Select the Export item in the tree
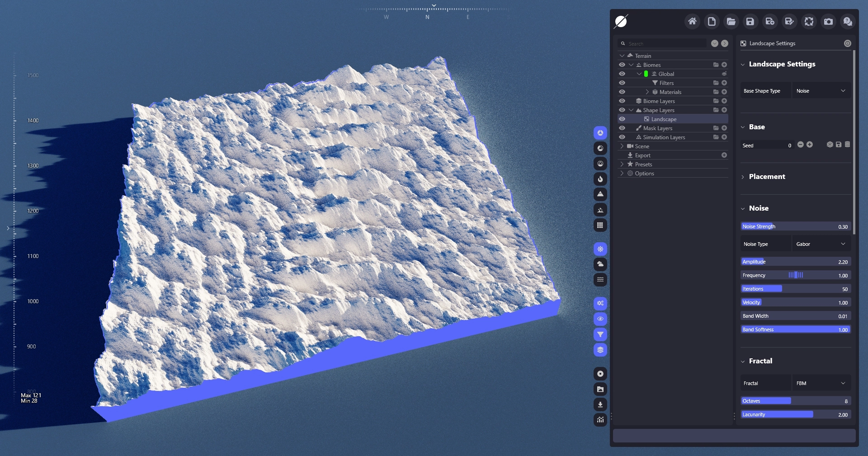The height and width of the screenshot is (456, 868). 642,155
